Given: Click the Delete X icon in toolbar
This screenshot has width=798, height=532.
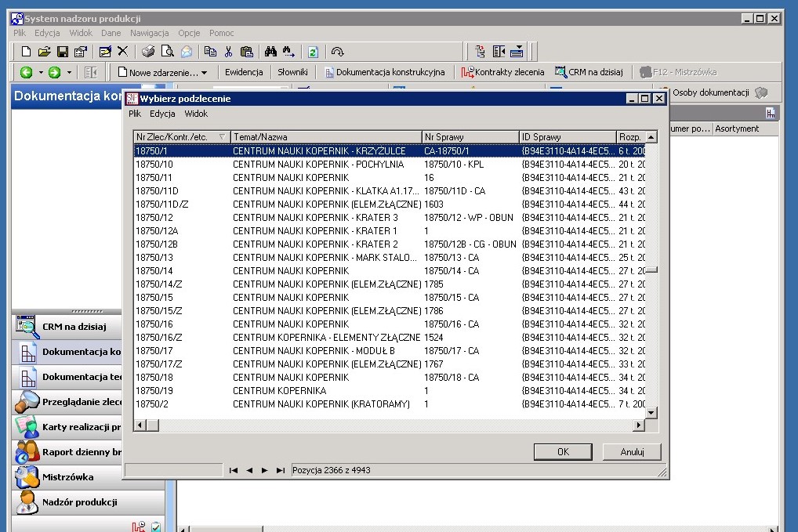Looking at the screenshot, I should click(x=122, y=52).
